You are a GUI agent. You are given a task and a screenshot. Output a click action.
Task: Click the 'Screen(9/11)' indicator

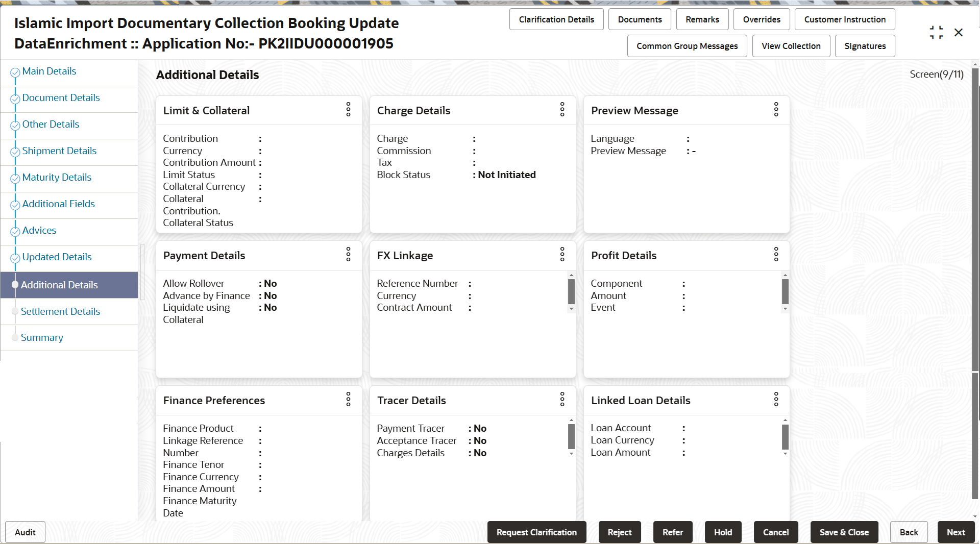pyautogui.click(x=937, y=75)
